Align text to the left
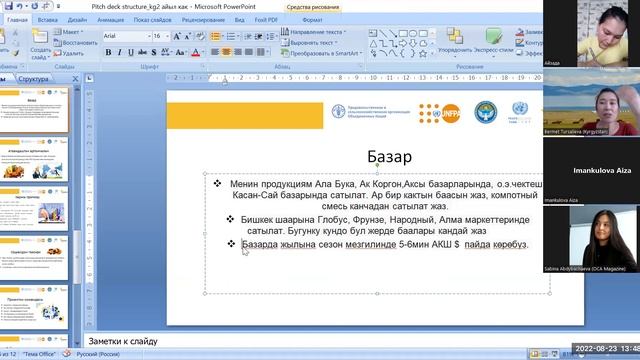 click(215, 52)
